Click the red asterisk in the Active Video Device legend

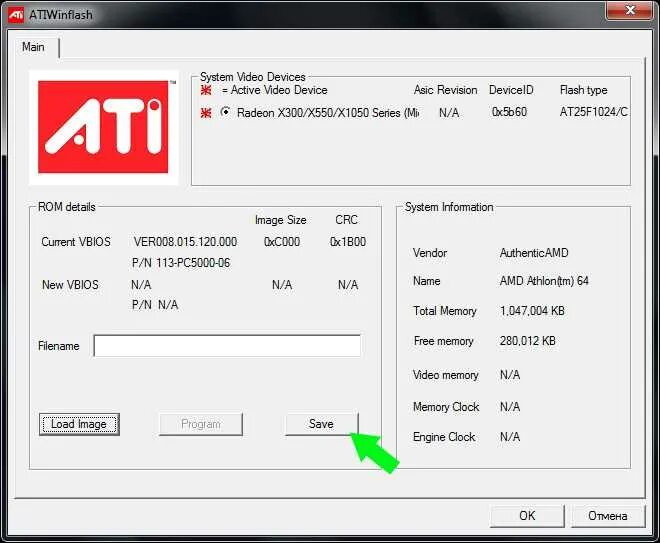point(206,90)
